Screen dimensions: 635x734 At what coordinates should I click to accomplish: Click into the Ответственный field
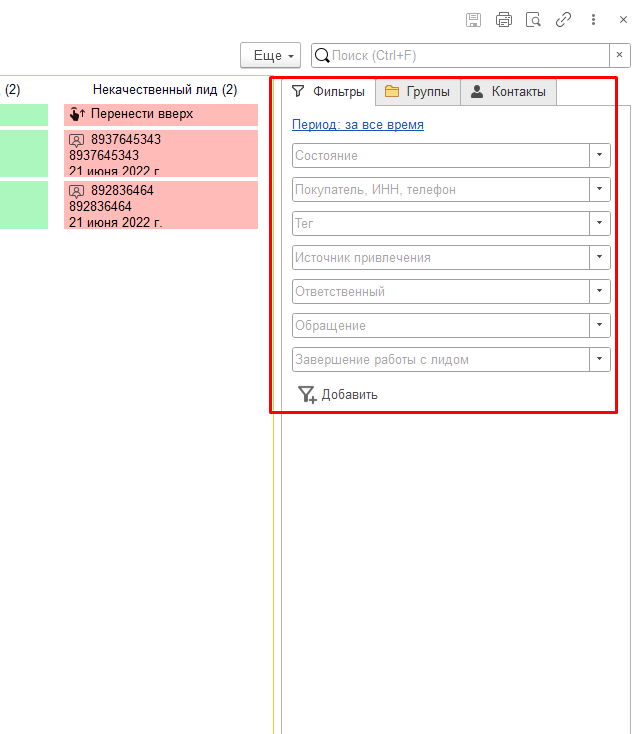(x=441, y=291)
